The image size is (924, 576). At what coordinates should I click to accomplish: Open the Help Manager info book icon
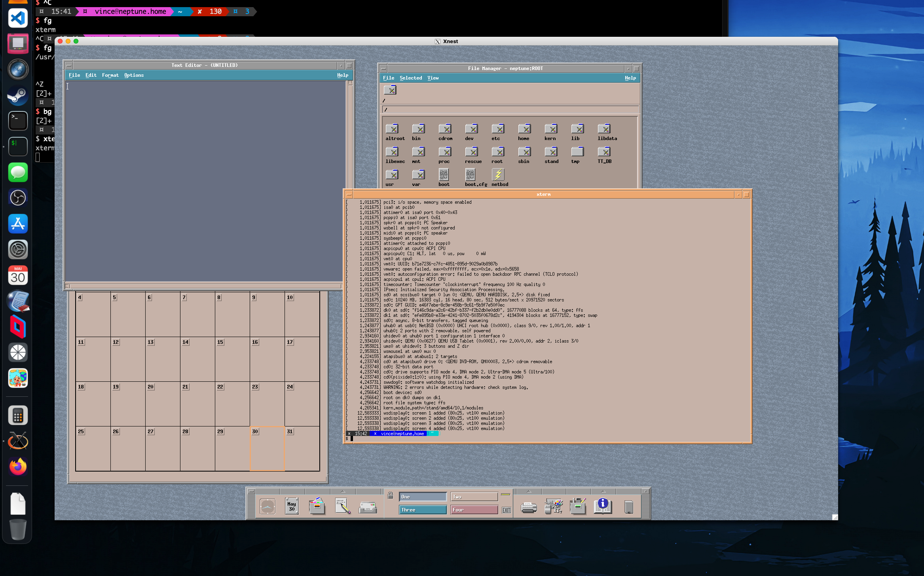click(x=603, y=506)
